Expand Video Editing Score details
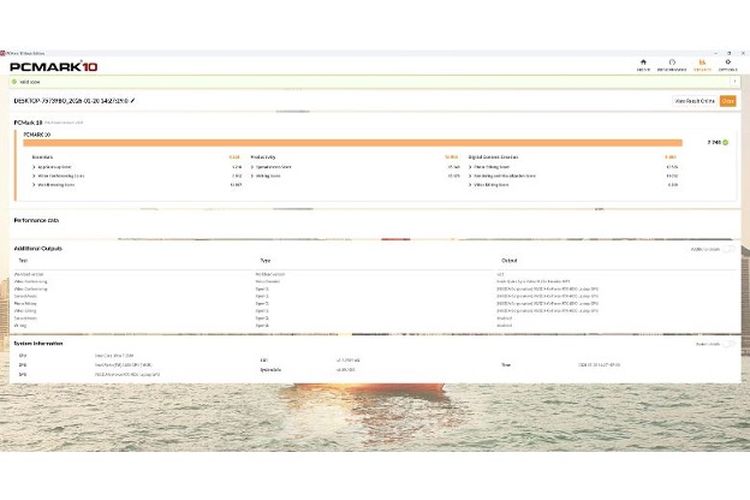750x500 pixels. click(x=470, y=185)
